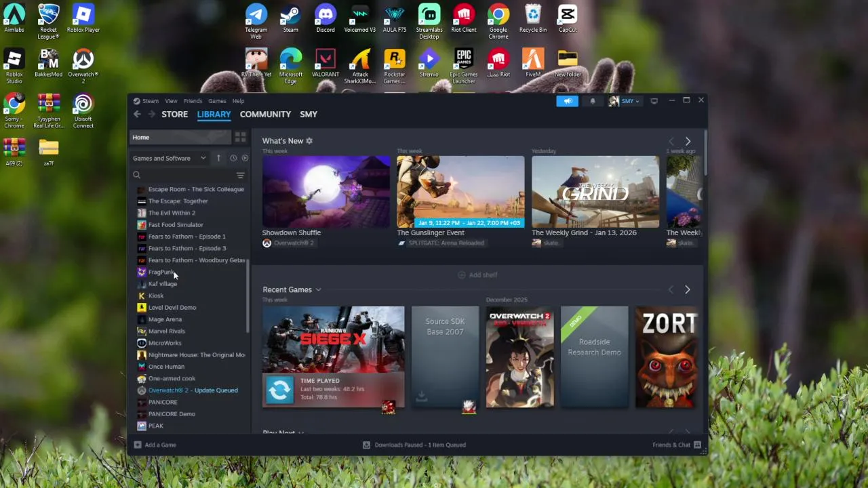Sort library by recent activity clock icon

pyautogui.click(x=233, y=158)
